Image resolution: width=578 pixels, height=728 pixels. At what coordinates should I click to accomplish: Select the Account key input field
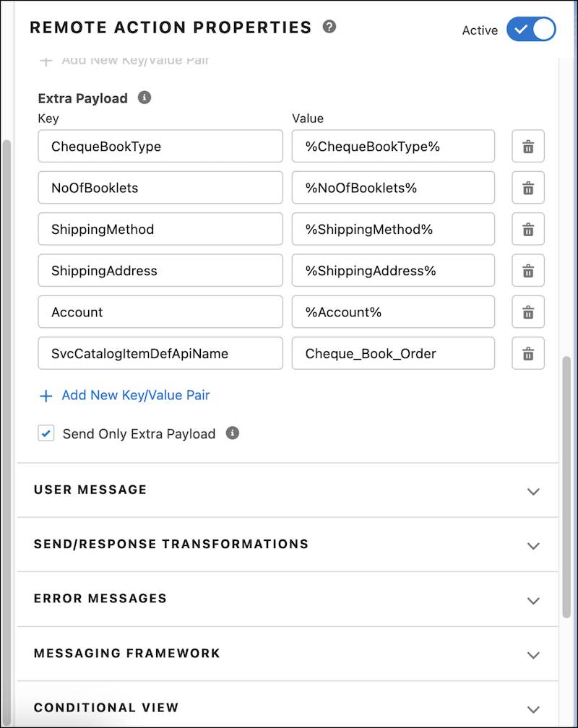click(160, 312)
